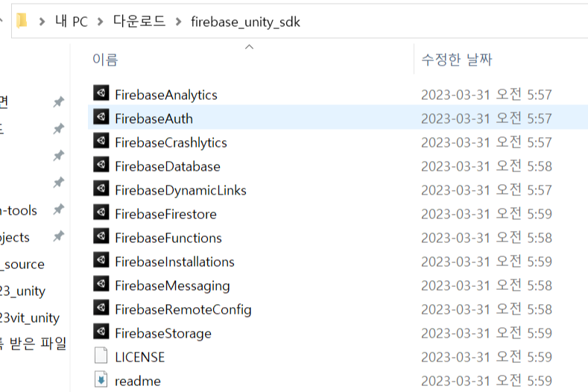Image resolution: width=588 pixels, height=392 pixels.
Task: Open the jects quick access folder
Action: (15, 238)
